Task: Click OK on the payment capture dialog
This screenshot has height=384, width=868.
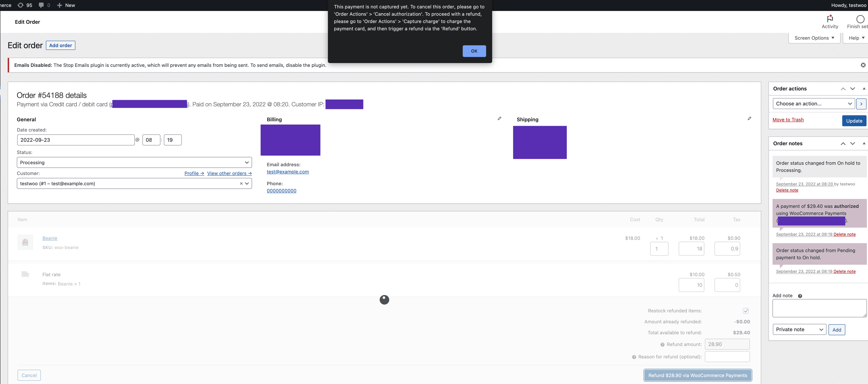Action: point(474,51)
